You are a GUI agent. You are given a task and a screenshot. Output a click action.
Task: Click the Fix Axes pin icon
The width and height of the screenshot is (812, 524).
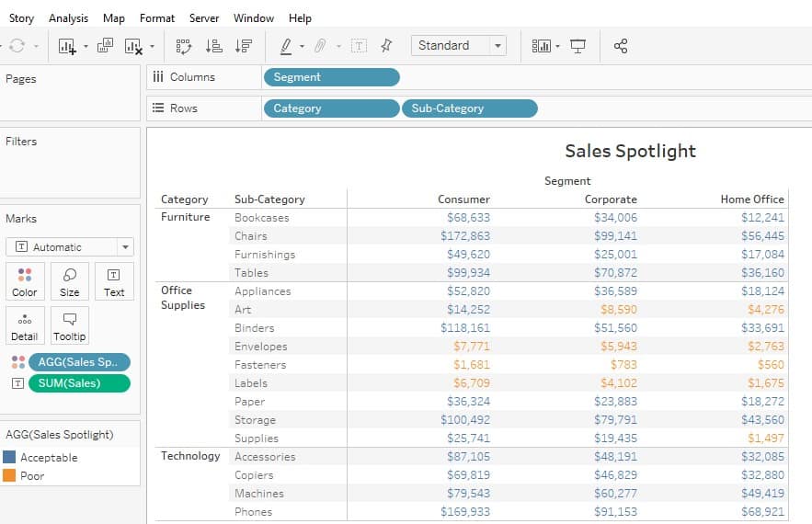(x=385, y=45)
